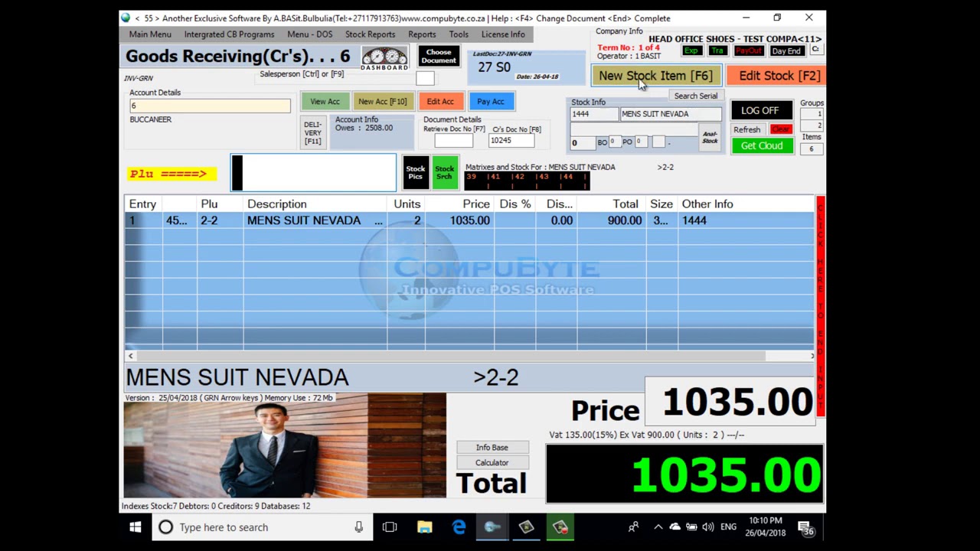Click size 42 in stock matrix

(x=519, y=177)
